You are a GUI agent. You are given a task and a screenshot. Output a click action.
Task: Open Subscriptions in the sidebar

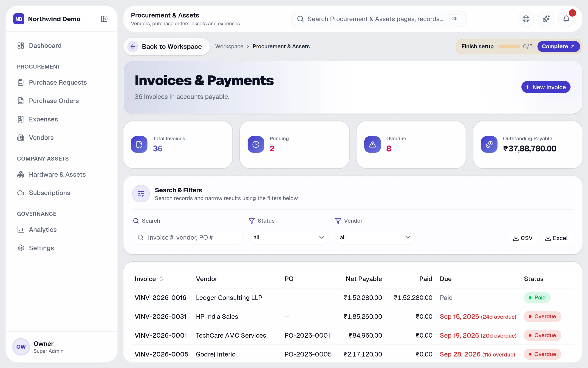pyautogui.click(x=62, y=193)
